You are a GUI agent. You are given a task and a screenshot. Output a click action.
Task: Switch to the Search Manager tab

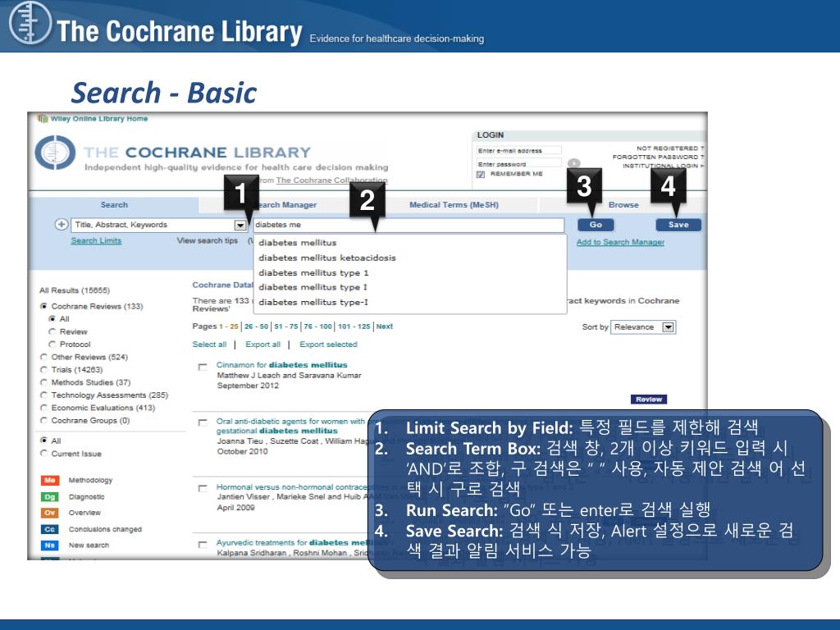tap(285, 204)
